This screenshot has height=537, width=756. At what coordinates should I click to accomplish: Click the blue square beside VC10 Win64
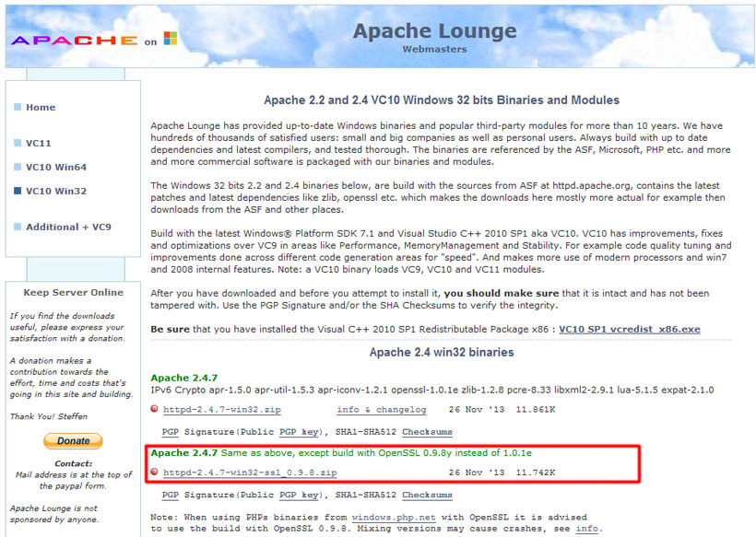(18, 167)
